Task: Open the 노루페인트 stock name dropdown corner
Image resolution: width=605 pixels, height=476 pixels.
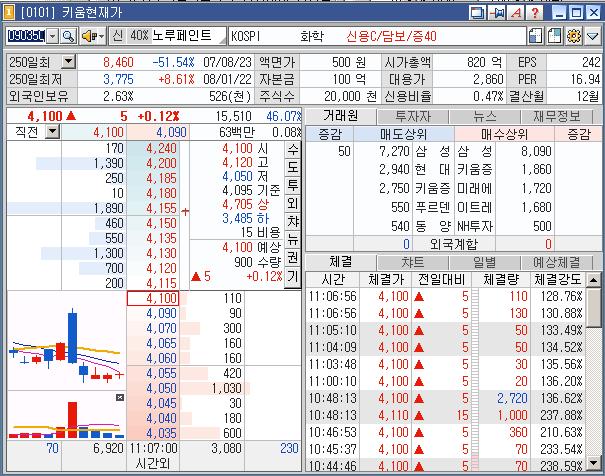Action: click(222, 41)
